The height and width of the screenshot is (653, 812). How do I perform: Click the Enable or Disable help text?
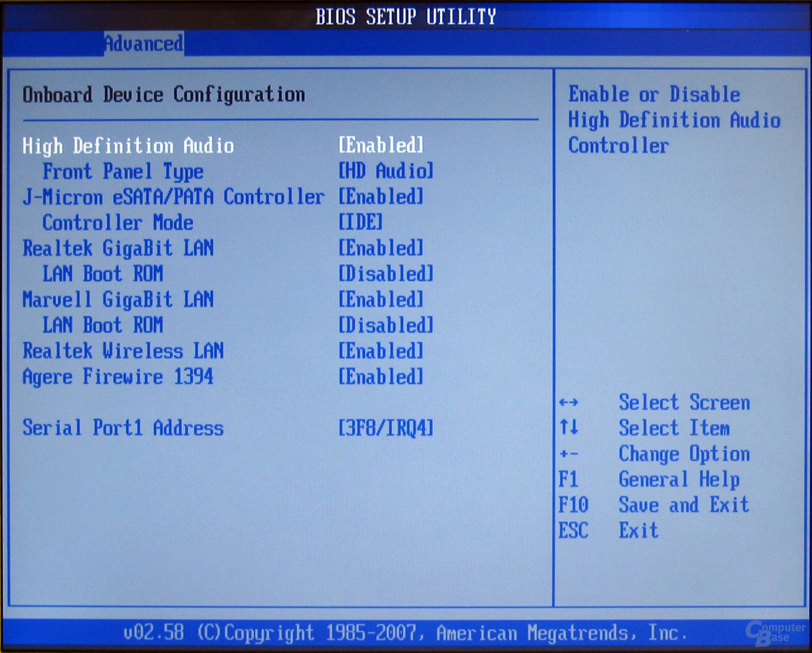(674, 120)
